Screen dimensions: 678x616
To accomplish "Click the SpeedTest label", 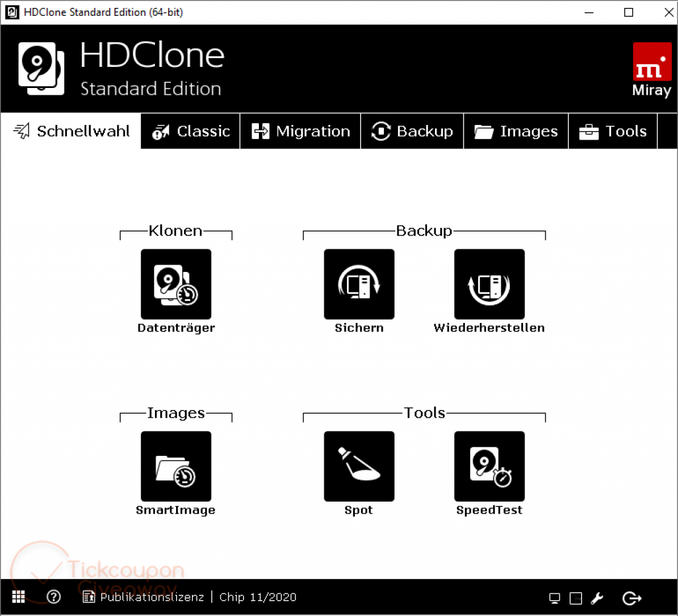I will [x=489, y=510].
